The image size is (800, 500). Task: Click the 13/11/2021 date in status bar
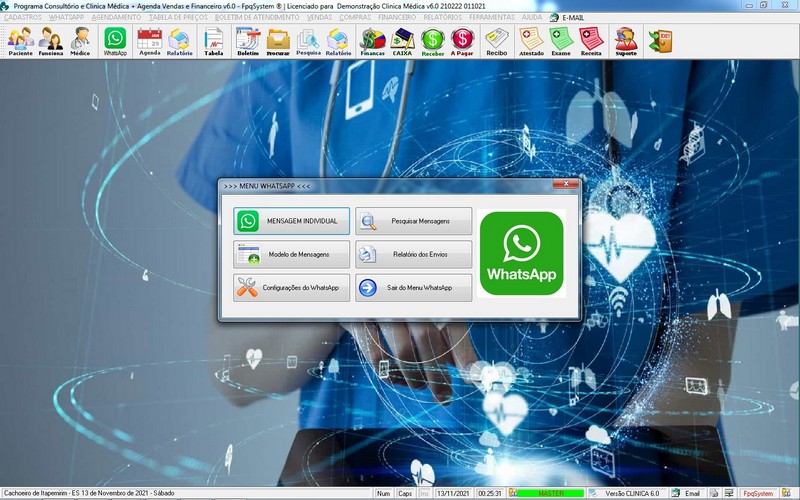(453, 493)
